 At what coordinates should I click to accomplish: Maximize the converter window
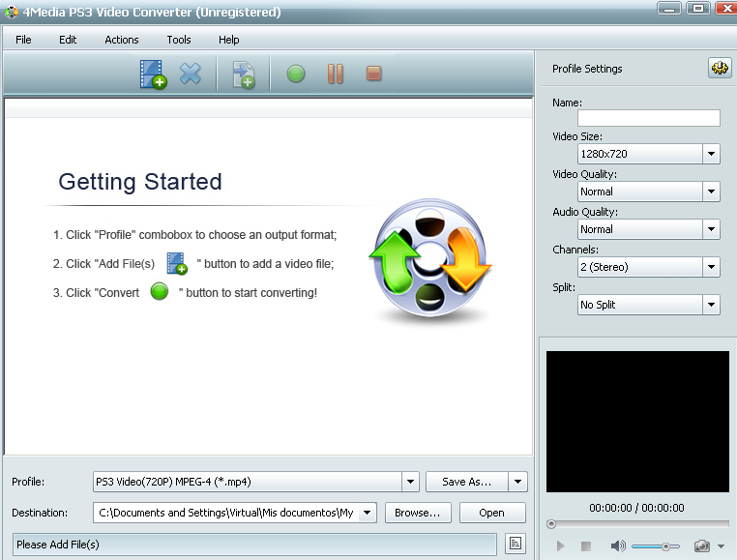click(698, 9)
